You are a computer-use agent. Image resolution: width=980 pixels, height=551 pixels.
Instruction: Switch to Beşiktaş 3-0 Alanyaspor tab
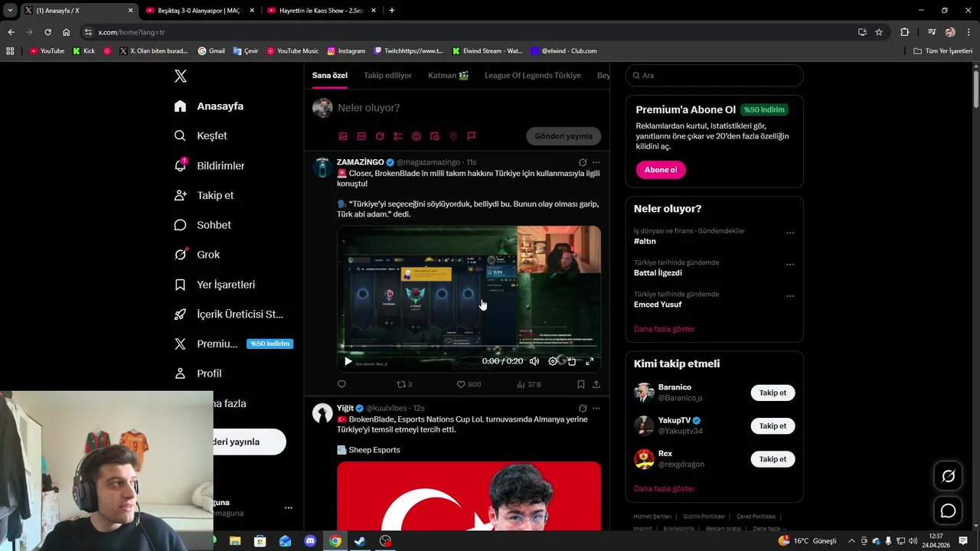pyautogui.click(x=199, y=11)
